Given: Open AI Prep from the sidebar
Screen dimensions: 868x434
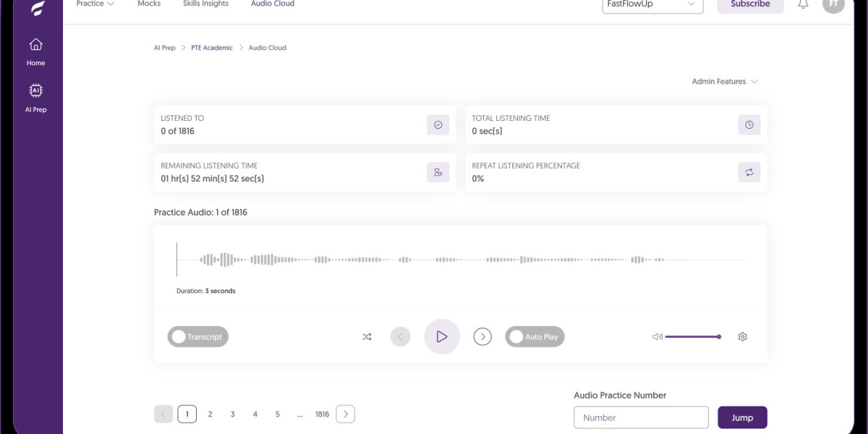Looking at the screenshot, I should coord(35,91).
